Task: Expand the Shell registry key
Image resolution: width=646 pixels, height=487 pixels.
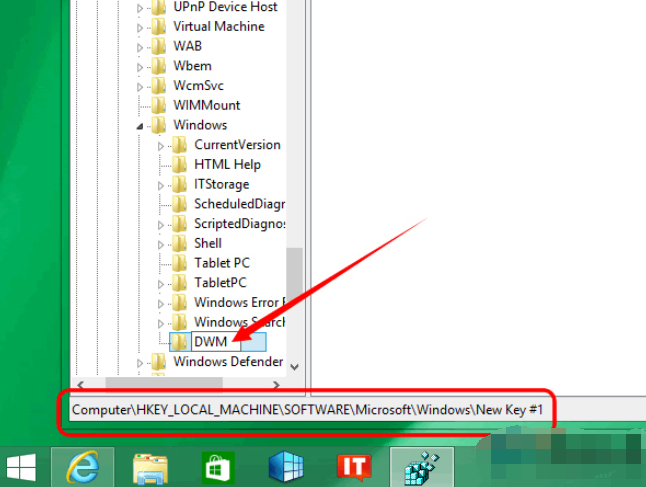Action: [161, 244]
